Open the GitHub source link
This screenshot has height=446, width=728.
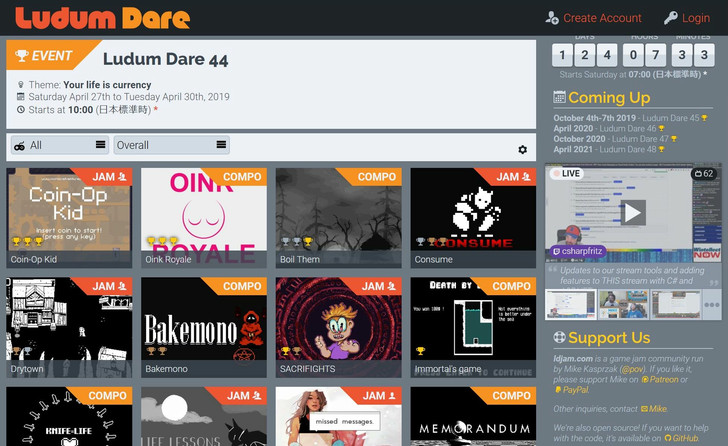pyautogui.click(x=681, y=438)
